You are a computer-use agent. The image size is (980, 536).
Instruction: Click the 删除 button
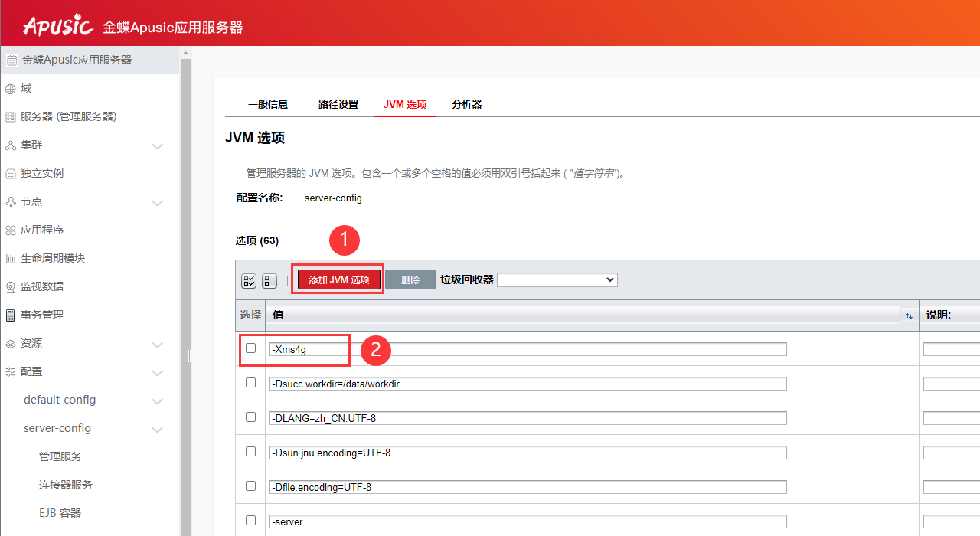pyautogui.click(x=410, y=280)
